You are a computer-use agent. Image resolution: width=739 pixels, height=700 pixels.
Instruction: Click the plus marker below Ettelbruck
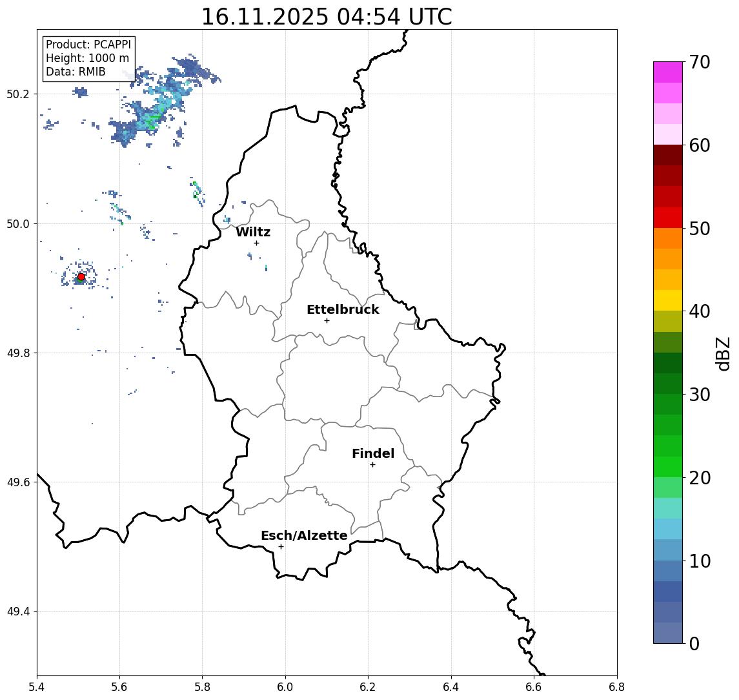tap(327, 321)
